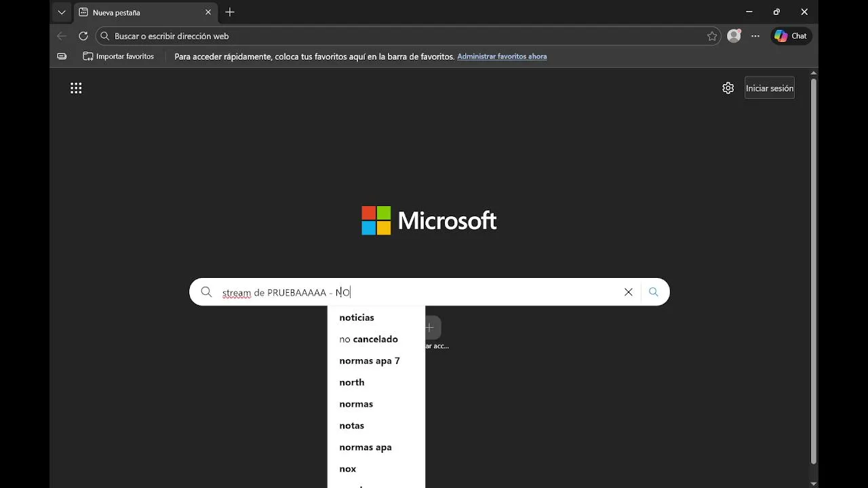Choose the normas apa suggestion
The height and width of the screenshot is (488, 868).
click(376, 447)
